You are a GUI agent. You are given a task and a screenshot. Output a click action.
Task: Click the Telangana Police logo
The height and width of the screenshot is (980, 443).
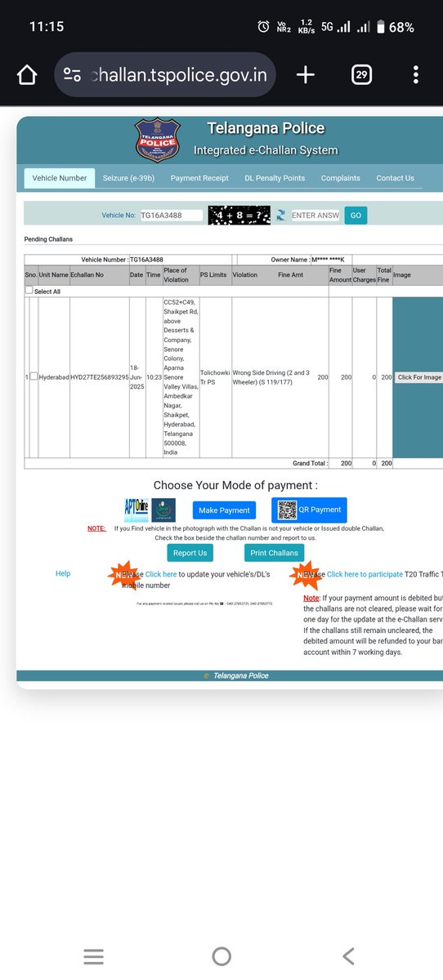point(157,140)
